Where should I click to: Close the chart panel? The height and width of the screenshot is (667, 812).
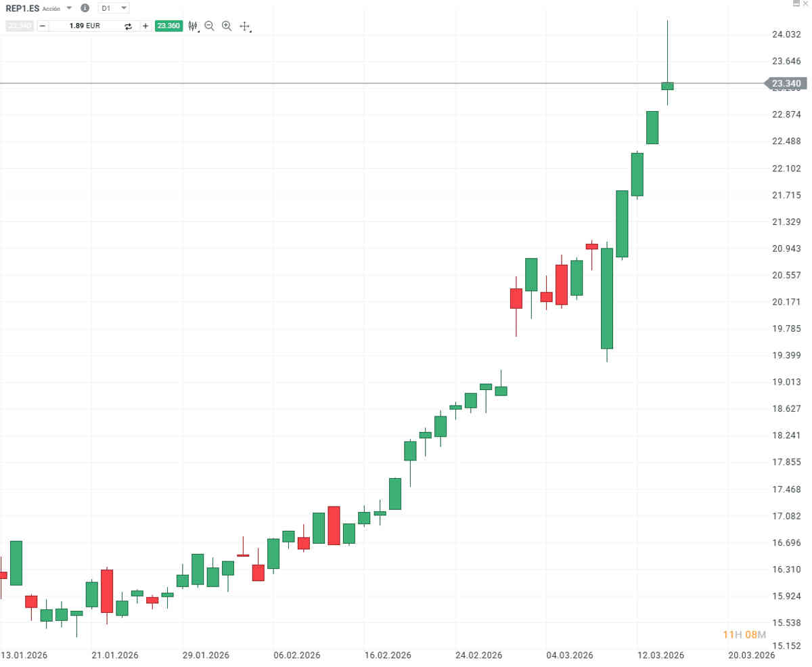[805, 4]
